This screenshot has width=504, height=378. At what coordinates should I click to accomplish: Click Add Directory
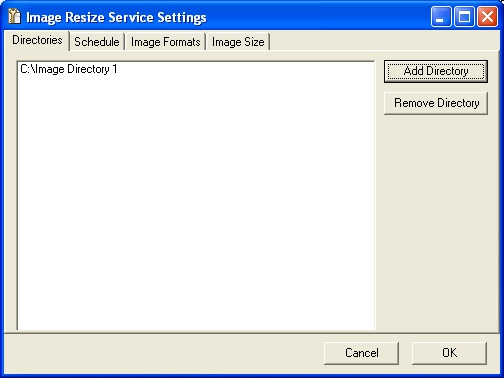click(x=436, y=71)
